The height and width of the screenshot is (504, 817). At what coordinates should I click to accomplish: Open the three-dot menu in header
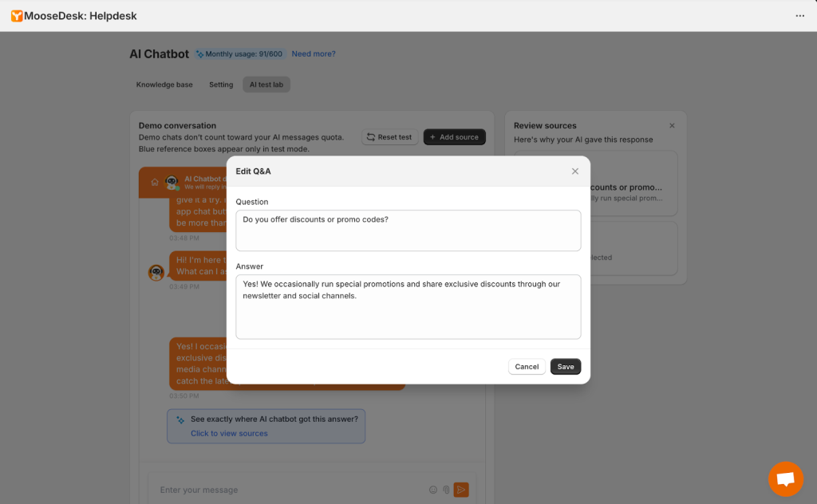point(799,16)
